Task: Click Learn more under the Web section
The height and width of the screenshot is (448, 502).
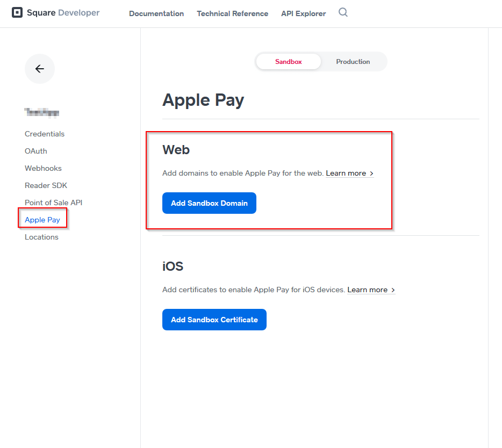Action: [346, 173]
